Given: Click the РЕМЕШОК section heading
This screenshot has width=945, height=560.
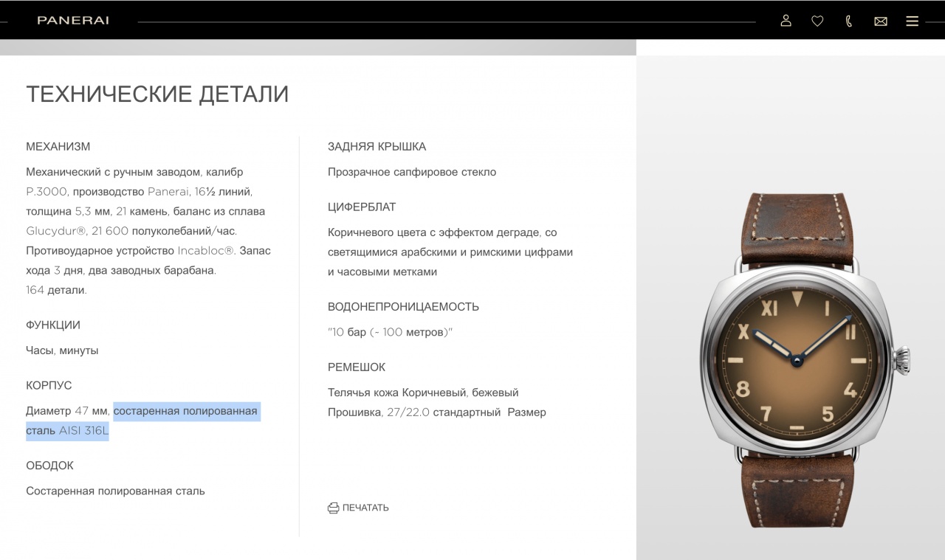Looking at the screenshot, I should (357, 367).
